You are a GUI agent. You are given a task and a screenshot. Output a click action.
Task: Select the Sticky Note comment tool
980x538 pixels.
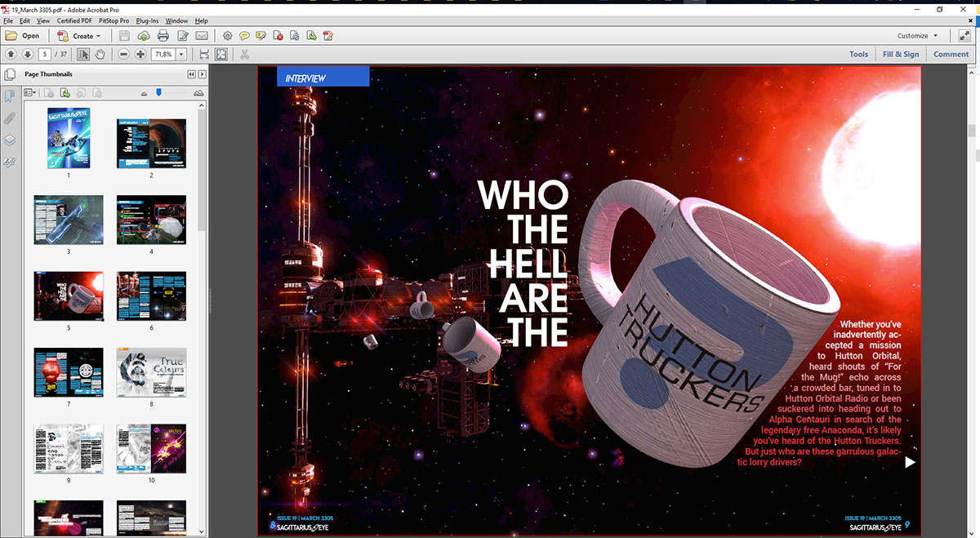click(244, 36)
